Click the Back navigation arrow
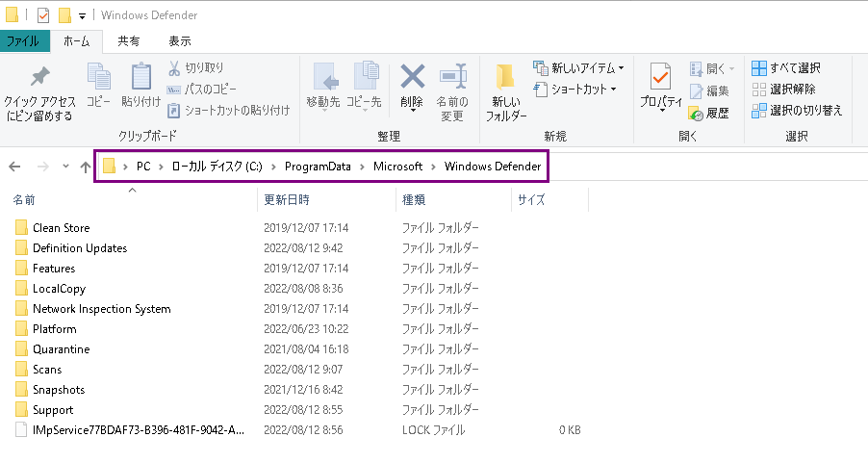 pos(15,167)
